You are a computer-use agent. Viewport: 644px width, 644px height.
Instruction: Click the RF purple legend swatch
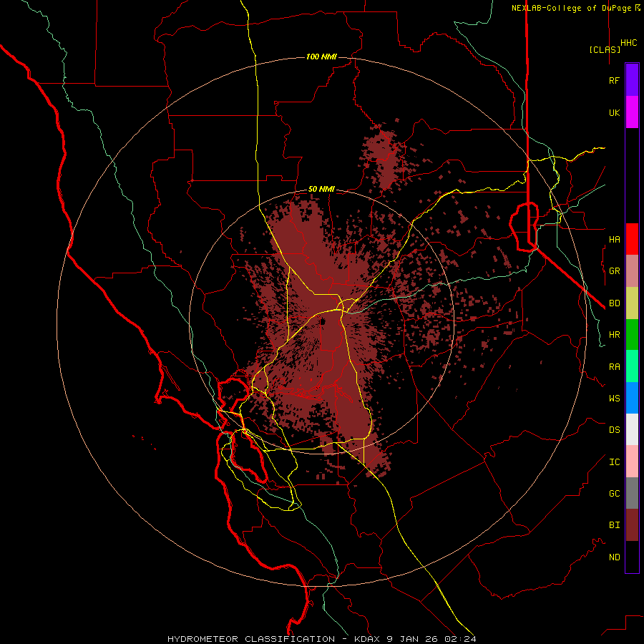point(632,80)
